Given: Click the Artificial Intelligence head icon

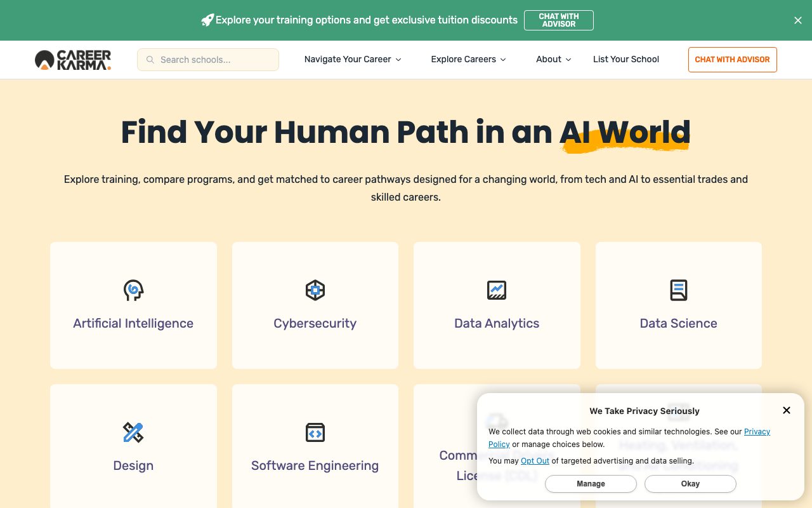Looking at the screenshot, I should [x=133, y=290].
